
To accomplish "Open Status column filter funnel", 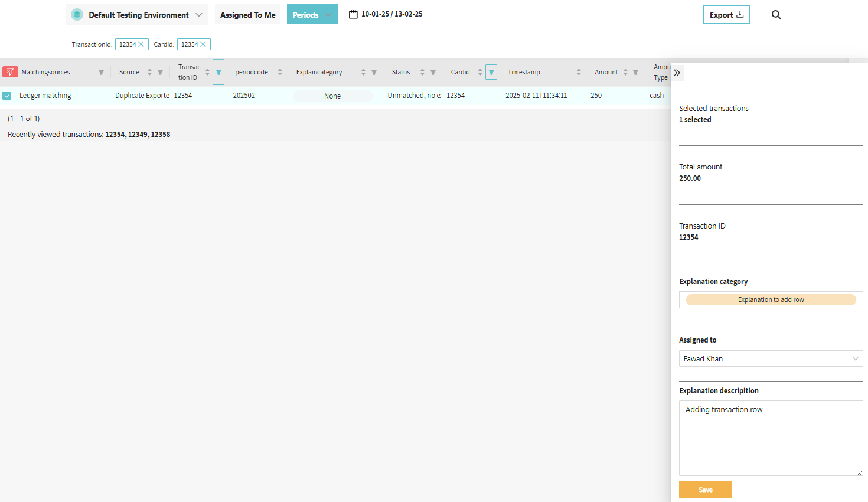I will coord(433,72).
